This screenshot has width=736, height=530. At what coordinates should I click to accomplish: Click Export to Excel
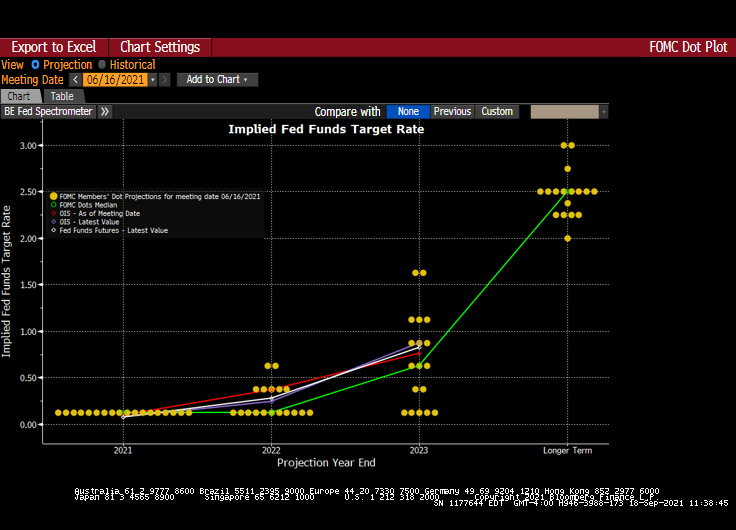pos(53,47)
